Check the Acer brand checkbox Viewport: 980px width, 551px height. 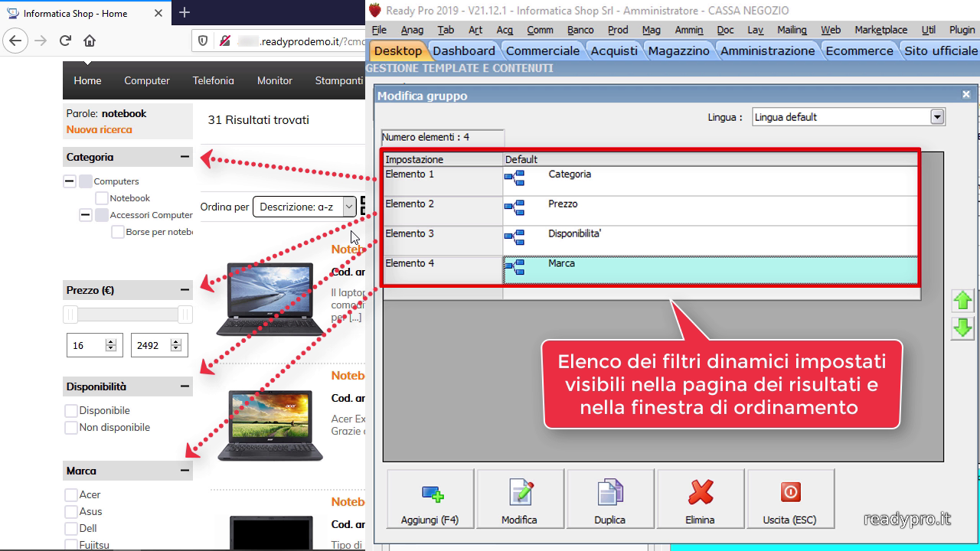(x=71, y=495)
